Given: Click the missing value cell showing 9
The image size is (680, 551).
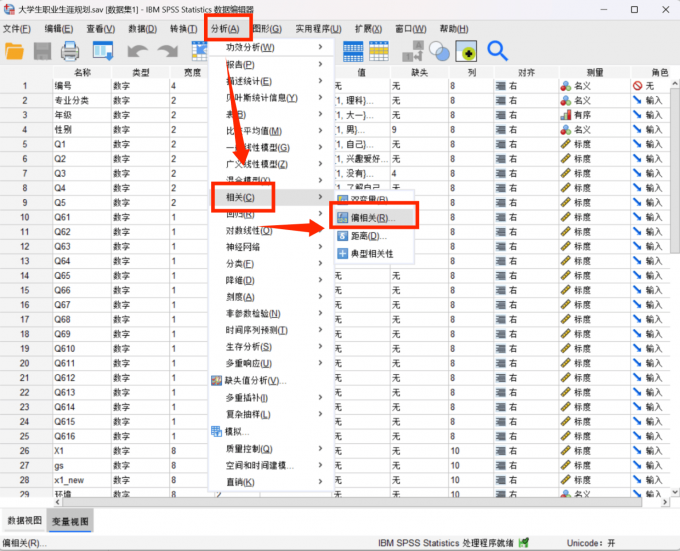Looking at the screenshot, I should [419, 130].
